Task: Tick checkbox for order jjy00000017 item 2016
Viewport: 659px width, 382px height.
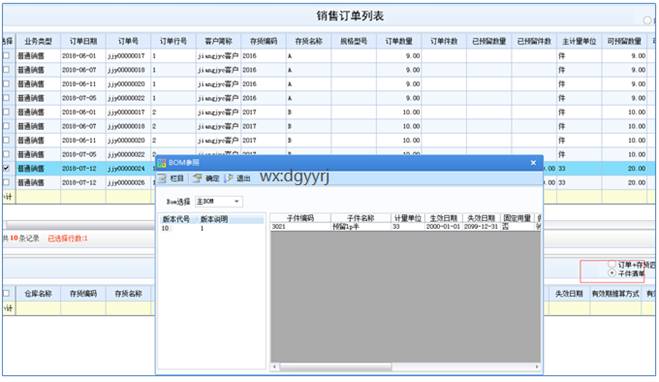Action: [6, 55]
